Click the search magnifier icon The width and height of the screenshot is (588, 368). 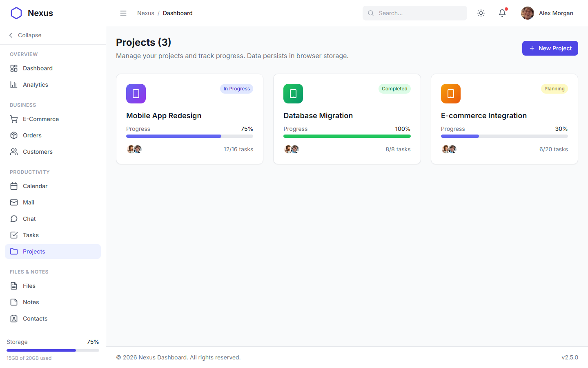pos(371,13)
